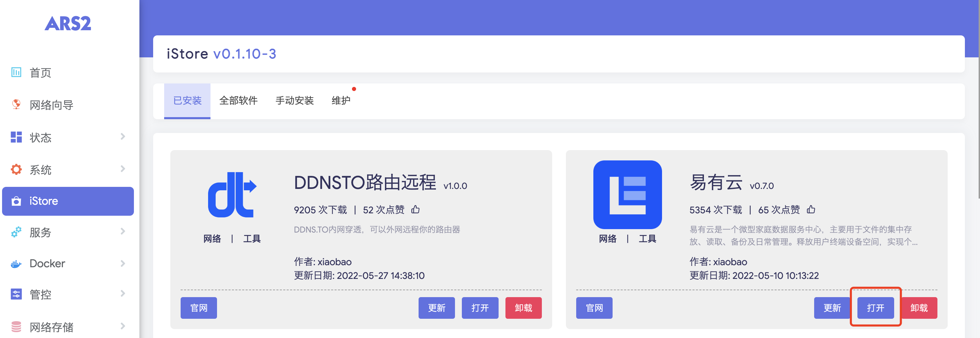Click 卸载 to uninstall DDNSTO路由远程
The image size is (980, 338).
point(523,308)
